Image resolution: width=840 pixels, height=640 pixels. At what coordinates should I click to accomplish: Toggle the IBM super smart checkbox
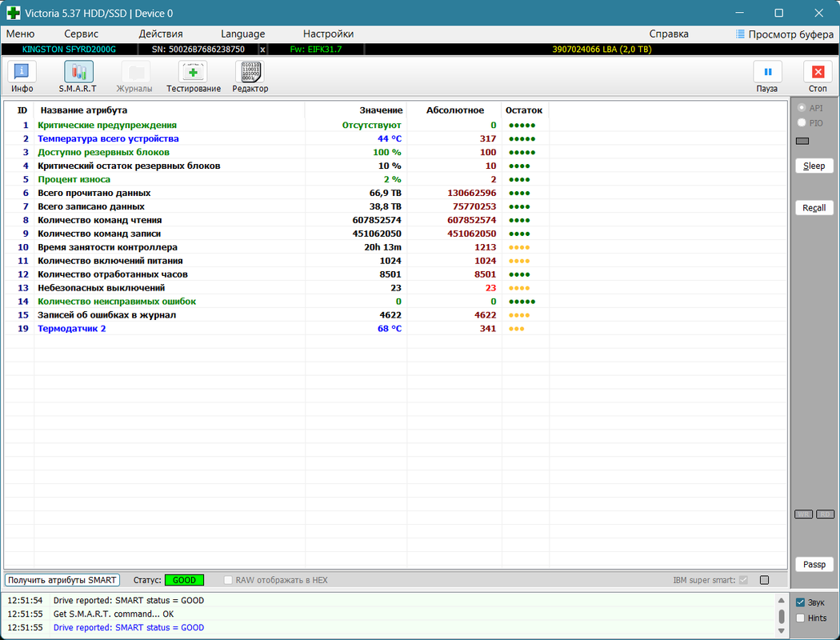[743, 580]
